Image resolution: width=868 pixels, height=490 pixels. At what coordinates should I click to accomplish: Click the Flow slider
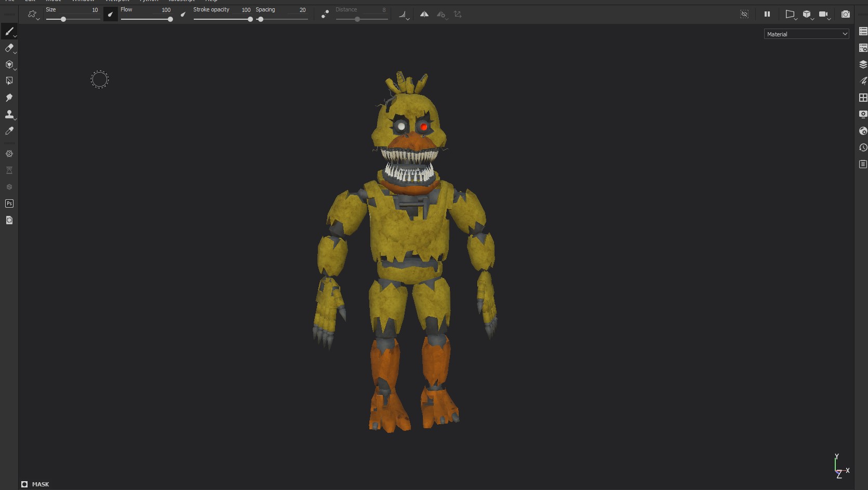(146, 19)
